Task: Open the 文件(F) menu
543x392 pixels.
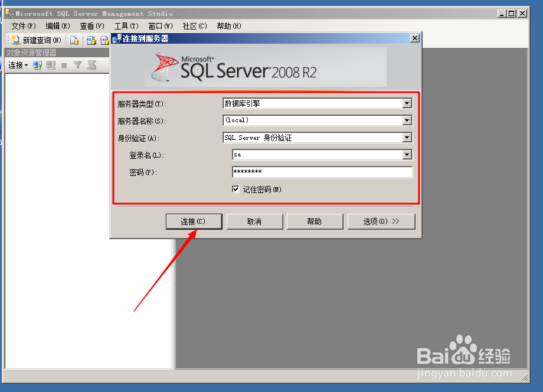Action: 24,26
